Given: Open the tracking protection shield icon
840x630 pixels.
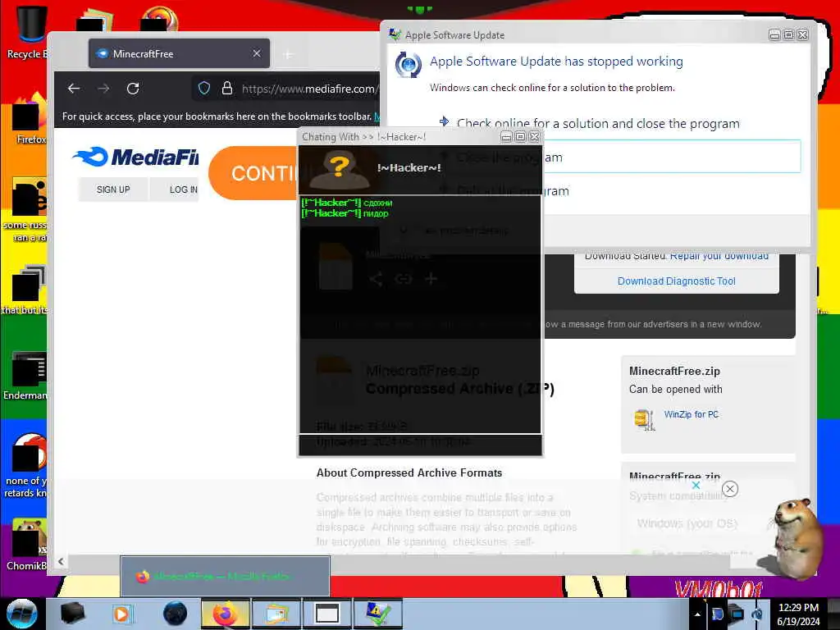Looking at the screenshot, I should coord(204,89).
